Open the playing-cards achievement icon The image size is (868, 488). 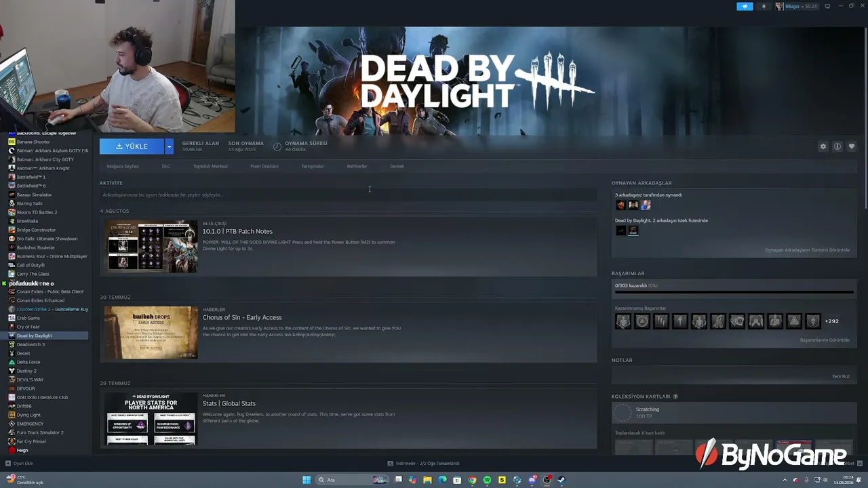click(737, 321)
